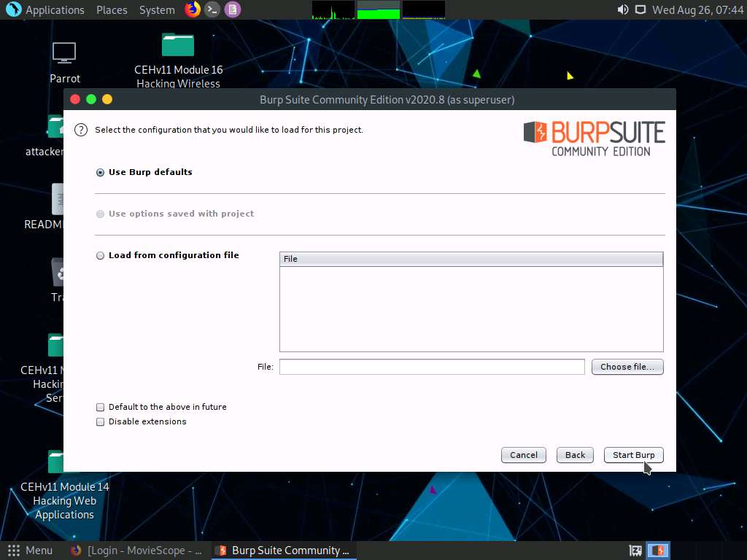Viewport: 747px width, 560px height.
Task: Click the keyboard layout indicator in taskbar
Action: click(x=634, y=551)
